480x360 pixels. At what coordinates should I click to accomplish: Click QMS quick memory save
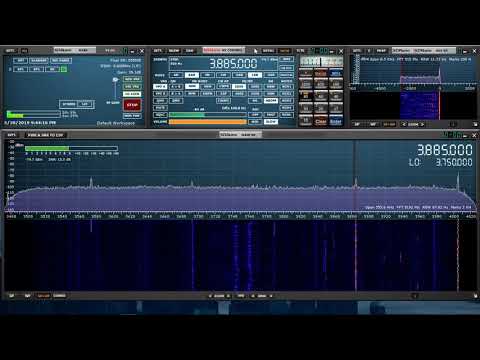(160, 101)
